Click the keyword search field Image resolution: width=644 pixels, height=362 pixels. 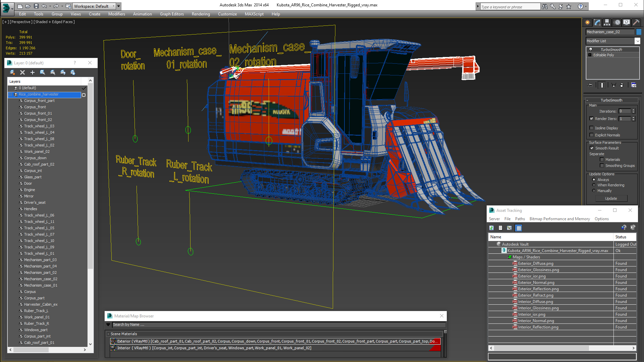(510, 7)
